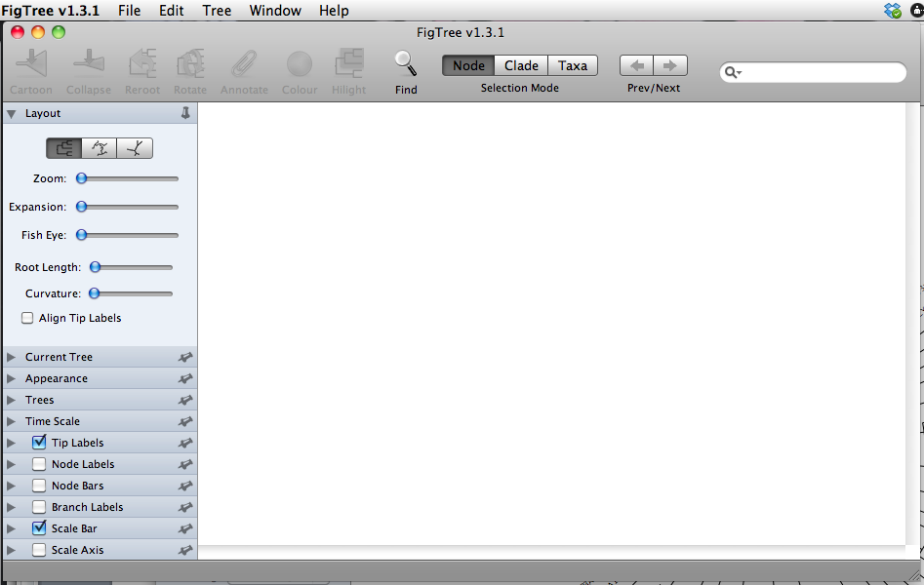
Task: Select the polar tree layout icon
Action: pos(100,148)
